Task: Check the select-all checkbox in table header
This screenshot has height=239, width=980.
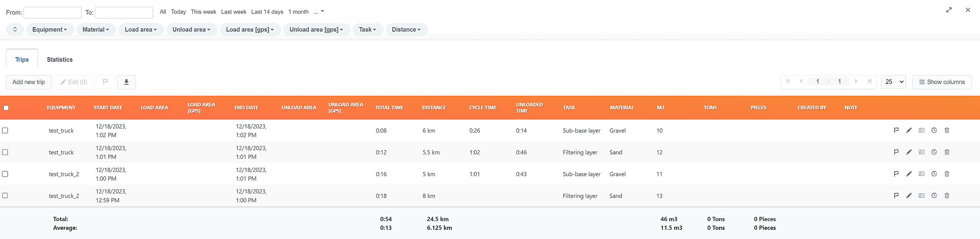Action: (x=6, y=108)
